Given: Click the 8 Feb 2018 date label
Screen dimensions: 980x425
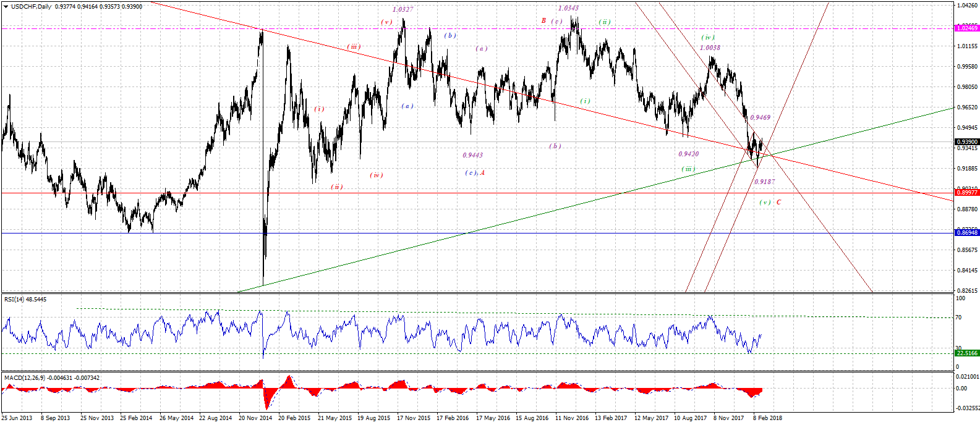Looking at the screenshot, I should pyautogui.click(x=767, y=418).
